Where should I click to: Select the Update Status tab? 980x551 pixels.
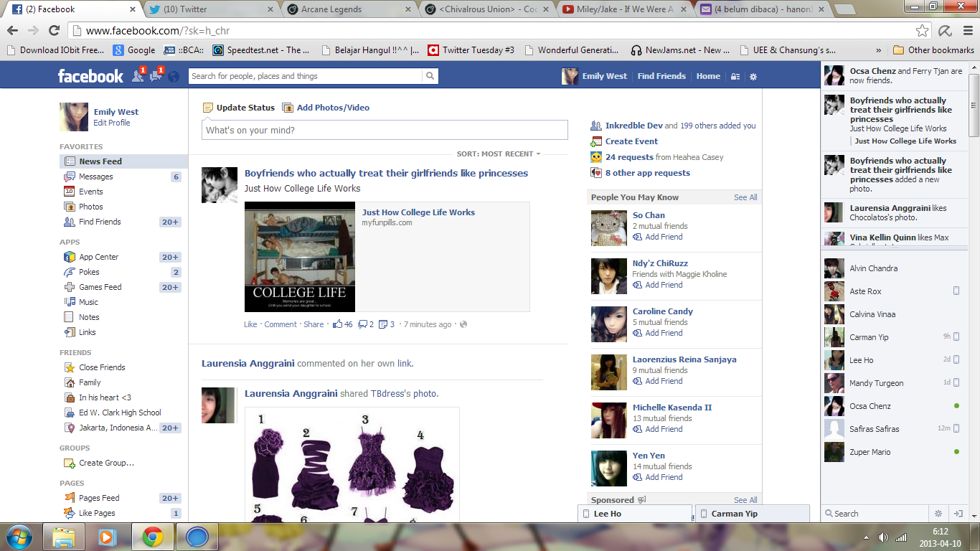click(239, 108)
